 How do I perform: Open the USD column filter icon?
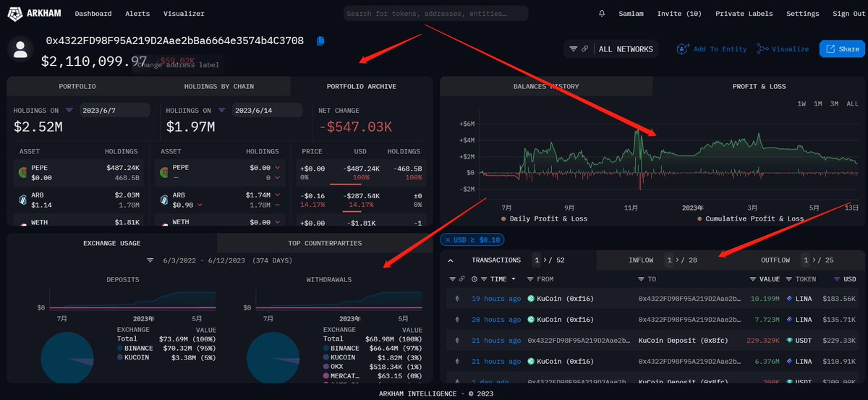pos(838,278)
